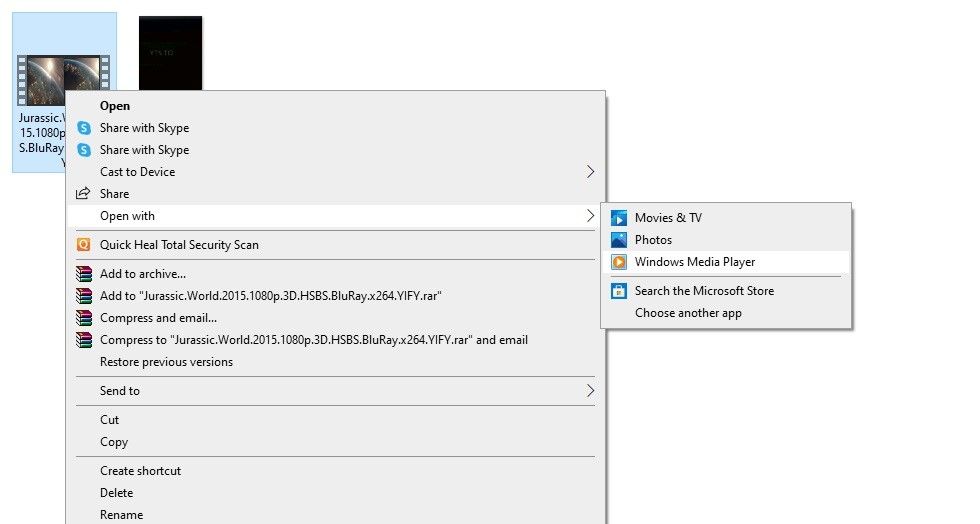Click the Share arrow icon
Viewport: 980px width, 524px height.
click(83, 194)
